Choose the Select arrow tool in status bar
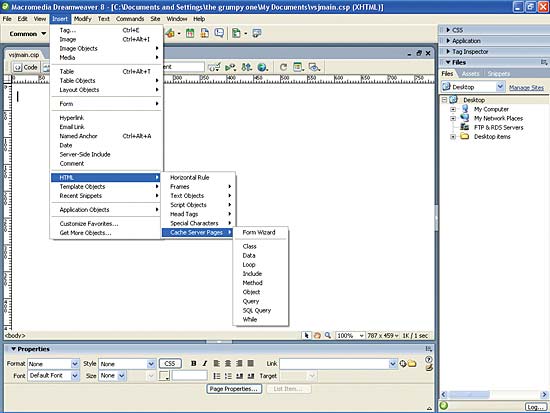550x413 pixels. (x=307, y=335)
